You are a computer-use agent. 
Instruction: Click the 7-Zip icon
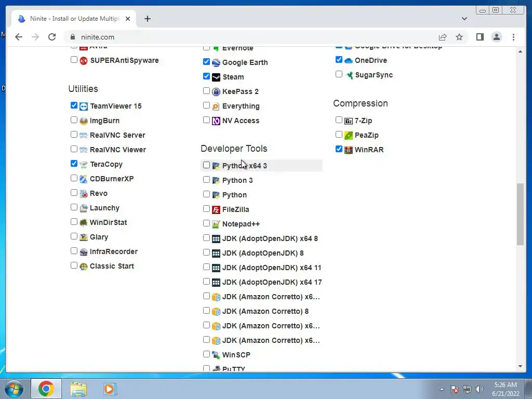[349, 121]
